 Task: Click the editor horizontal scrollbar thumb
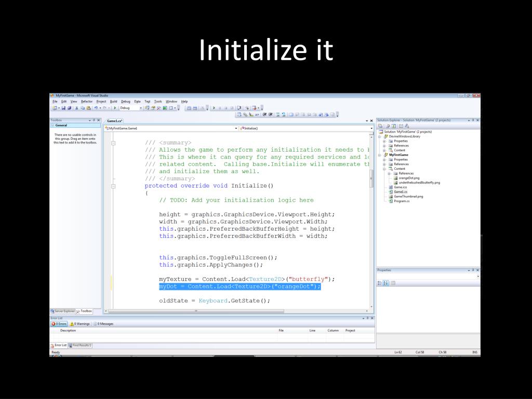pyautogui.click(x=196, y=311)
